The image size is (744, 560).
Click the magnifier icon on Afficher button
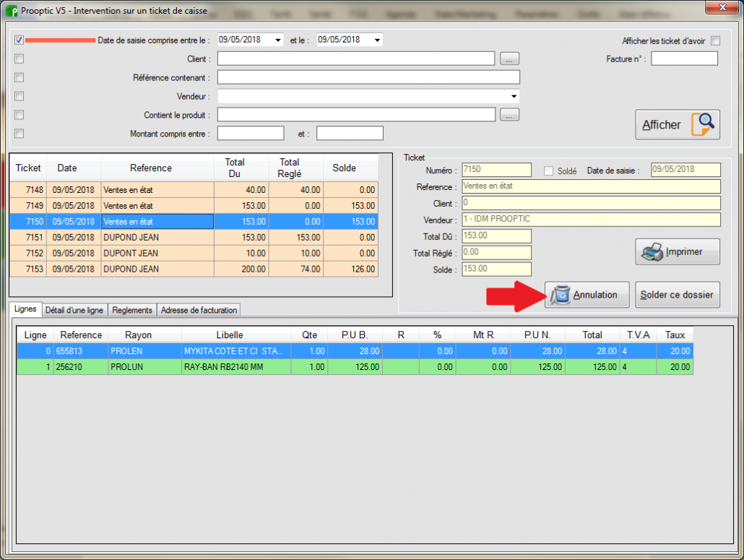(x=704, y=124)
